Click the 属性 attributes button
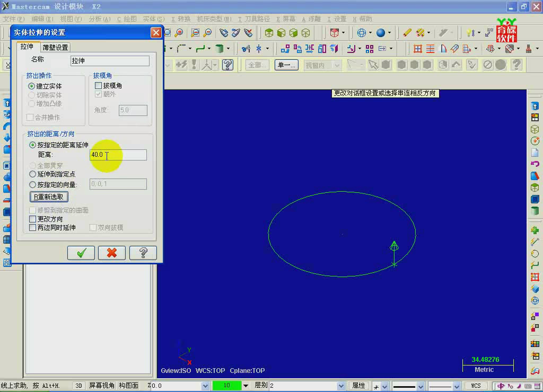 point(359,386)
